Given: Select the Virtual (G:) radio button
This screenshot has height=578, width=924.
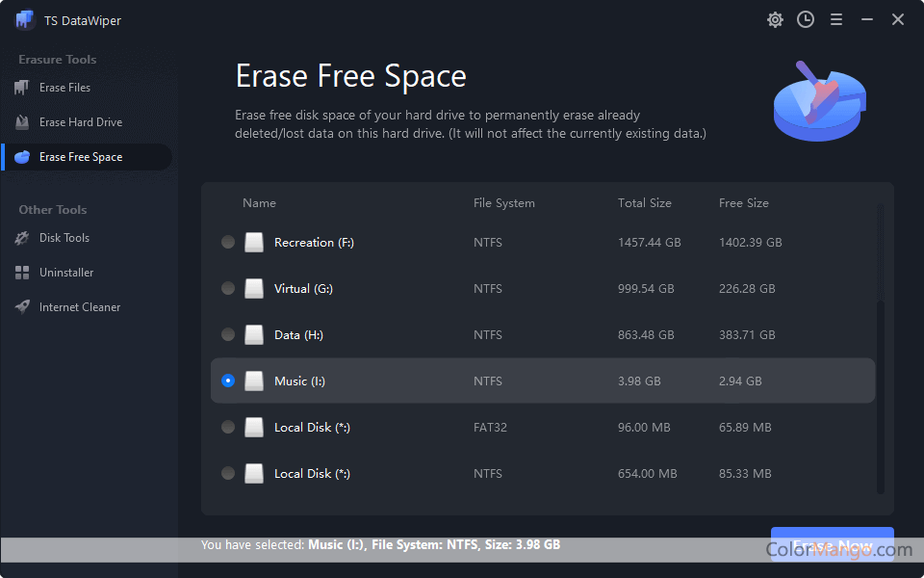Looking at the screenshot, I should 228,289.
